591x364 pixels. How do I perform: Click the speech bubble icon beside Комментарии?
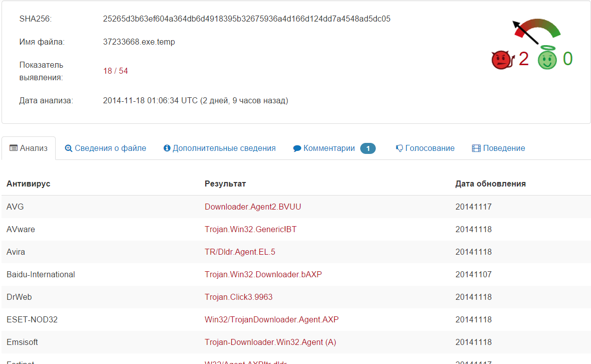point(298,148)
